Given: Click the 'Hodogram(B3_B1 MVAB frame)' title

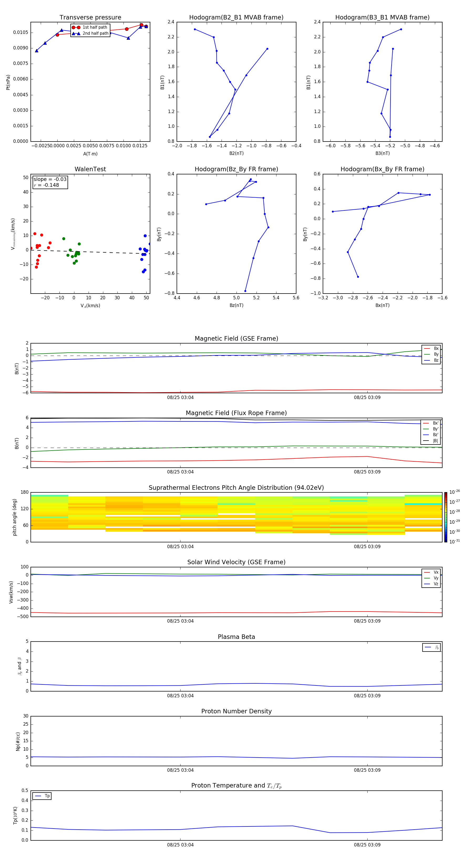Looking at the screenshot, I should tap(382, 18).
